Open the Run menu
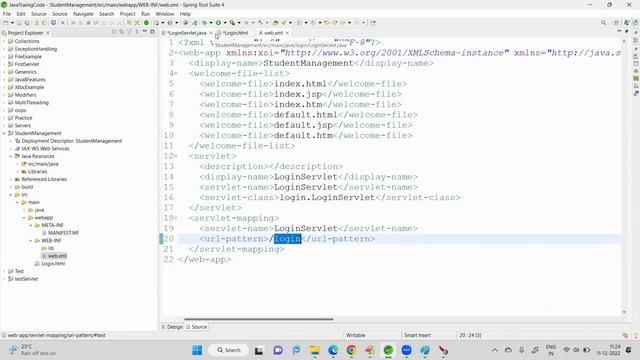This screenshot has height=360, width=640. click(x=145, y=13)
